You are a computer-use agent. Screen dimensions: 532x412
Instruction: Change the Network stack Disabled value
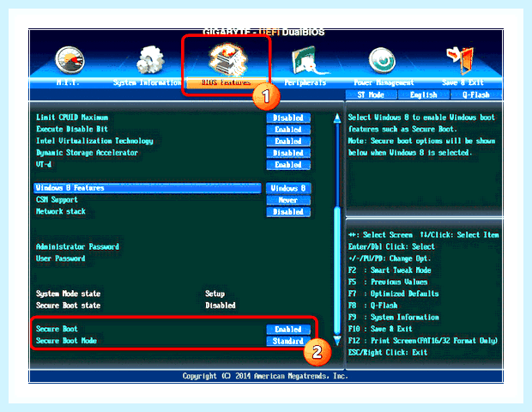pos(288,212)
